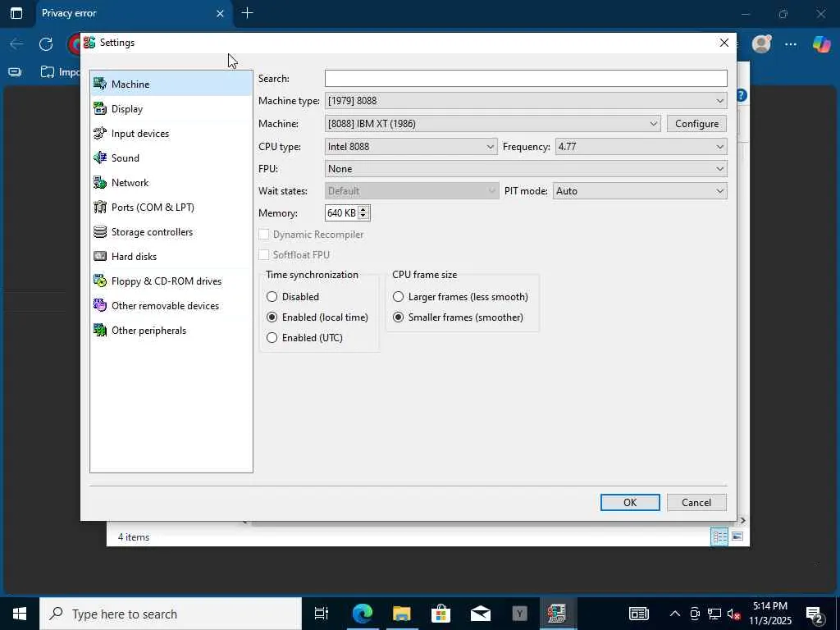This screenshot has height=630, width=840.
Task: Choose Larger frames (less smooth)
Action: 460,297
